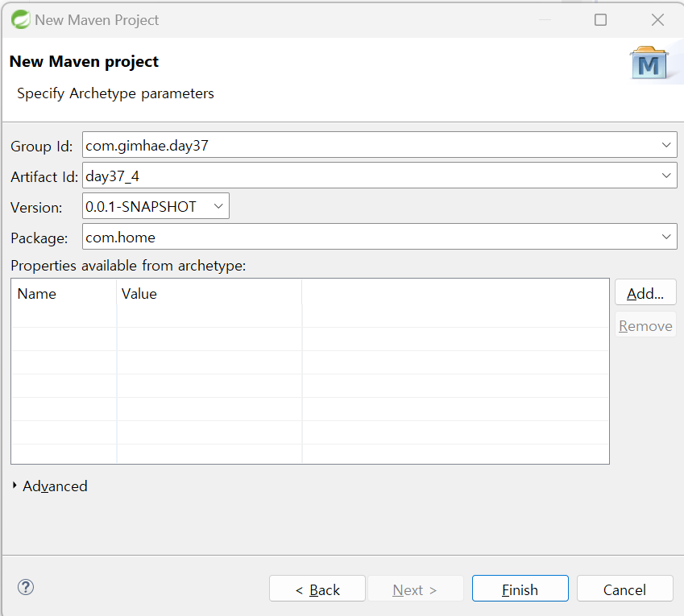The image size is (684, 616).
Task: Click the Group Id: label
Action: coord(41,146)
